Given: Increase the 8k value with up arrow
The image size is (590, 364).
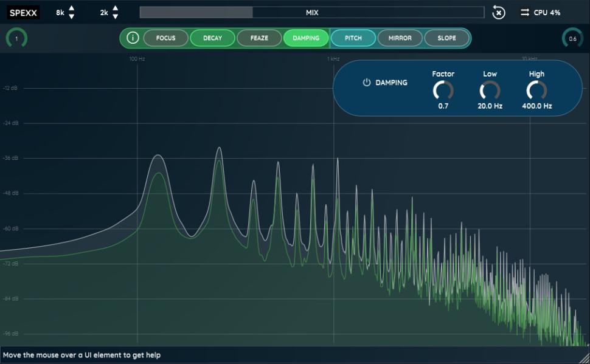Looking at the screenshot, I should click(x=72, y=9).
